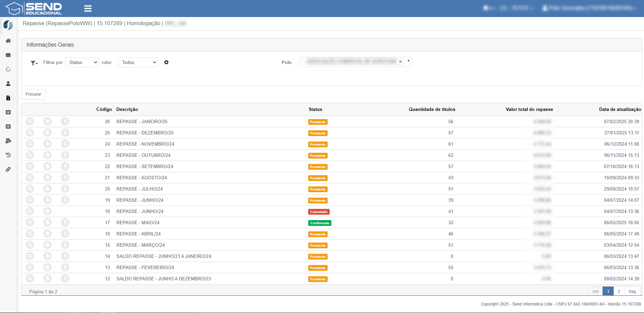Click the user profile icon in the sidebar
Viewport: 644px width, 313px height.
click(8, 84)
